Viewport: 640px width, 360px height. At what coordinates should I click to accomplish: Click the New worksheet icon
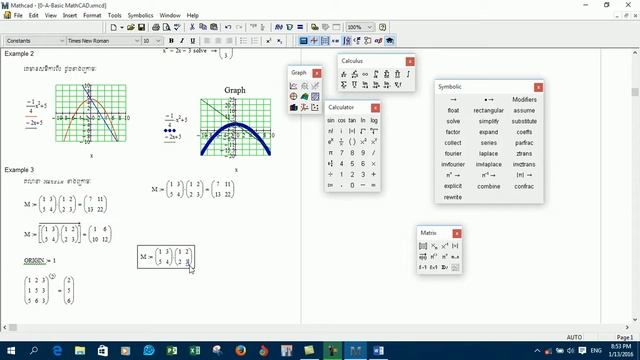click(113, 27)
